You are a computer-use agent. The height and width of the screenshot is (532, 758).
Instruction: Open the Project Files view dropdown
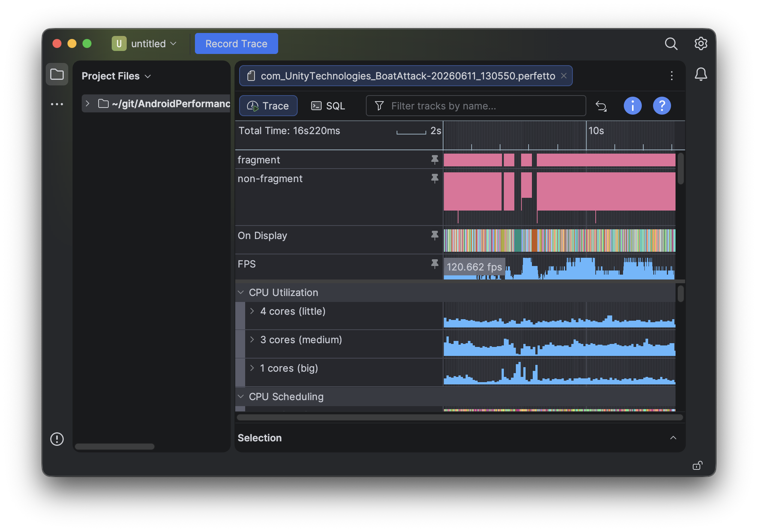116,76
